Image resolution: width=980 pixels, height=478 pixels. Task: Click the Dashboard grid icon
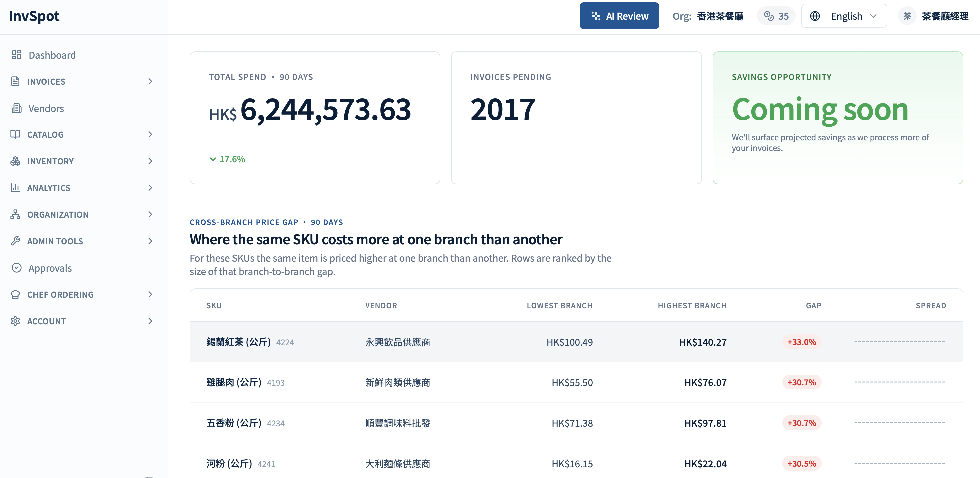pyautogui.click(x=16, y=55)
